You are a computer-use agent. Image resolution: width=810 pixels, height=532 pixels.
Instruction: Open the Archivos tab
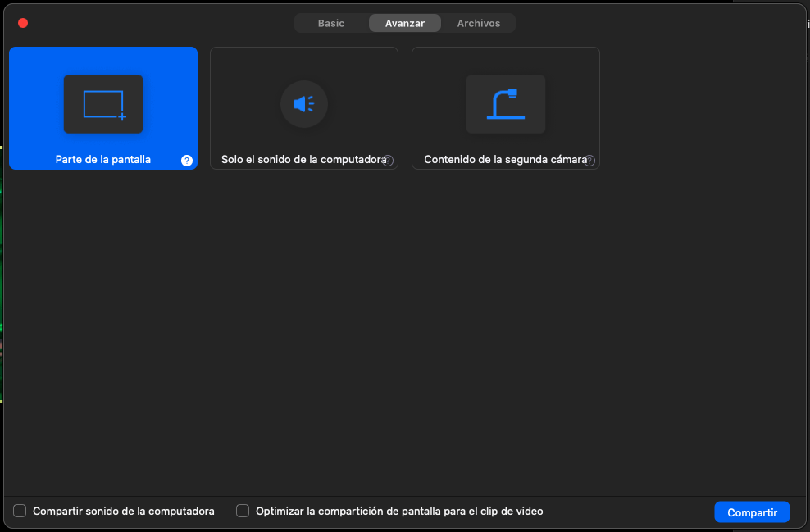point(479,23)
